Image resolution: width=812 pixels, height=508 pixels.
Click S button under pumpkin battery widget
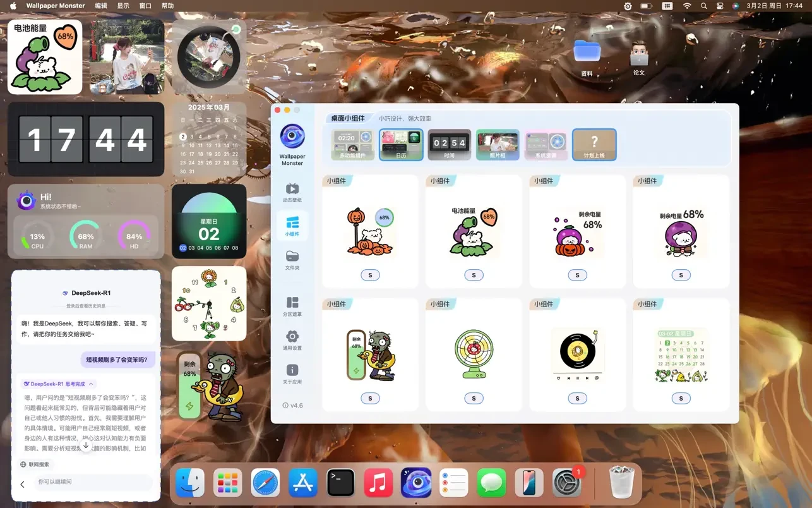(370, 275)
